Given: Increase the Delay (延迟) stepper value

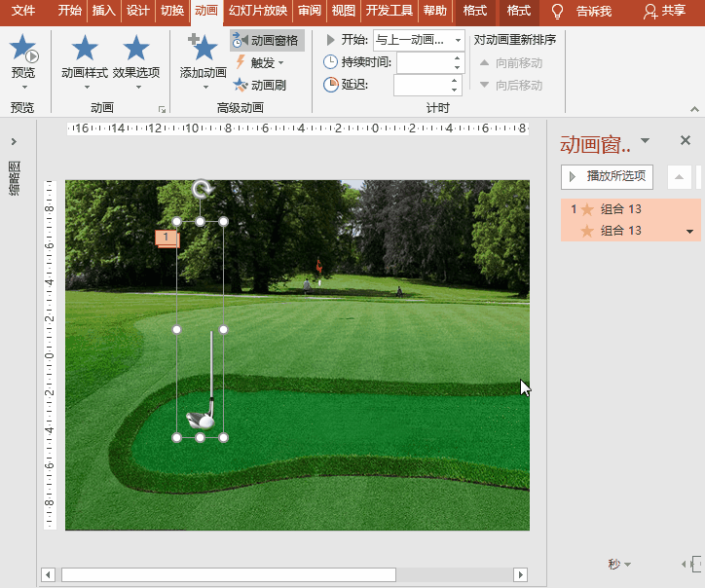Looking at the screenshot, I should pyautogui.click(x=454, y=80).
